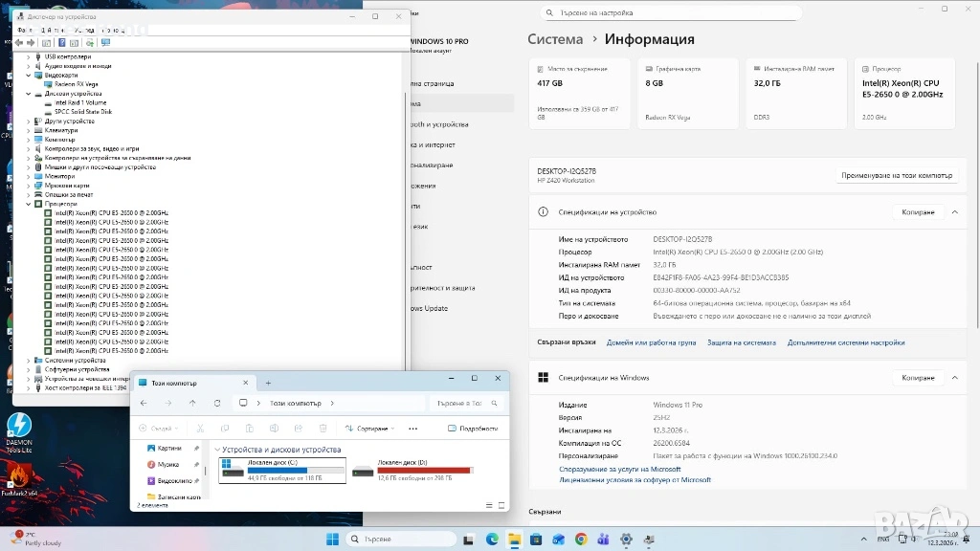Viewport: 980px width, 551px height.
Task: Open the three-dots more options in File Explorer
Action: tap(412, 429)
